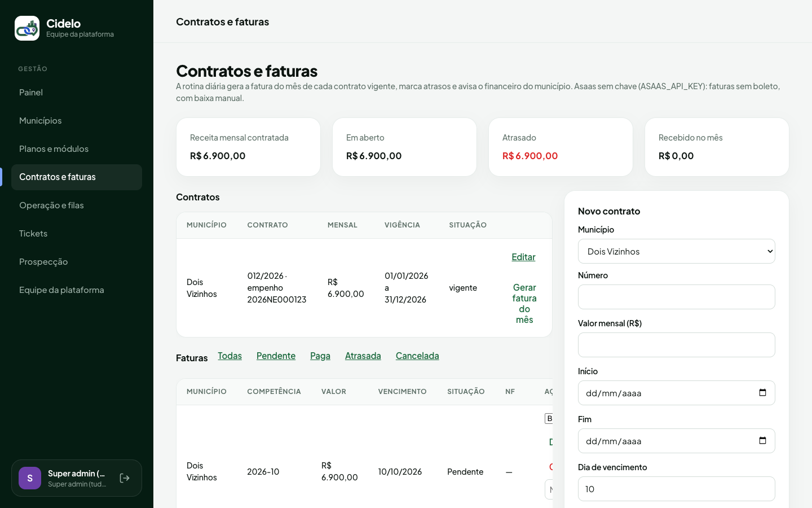The image size is (812, 508).
Task: Click the Novo contrato heading
Action: coord(609,211)
